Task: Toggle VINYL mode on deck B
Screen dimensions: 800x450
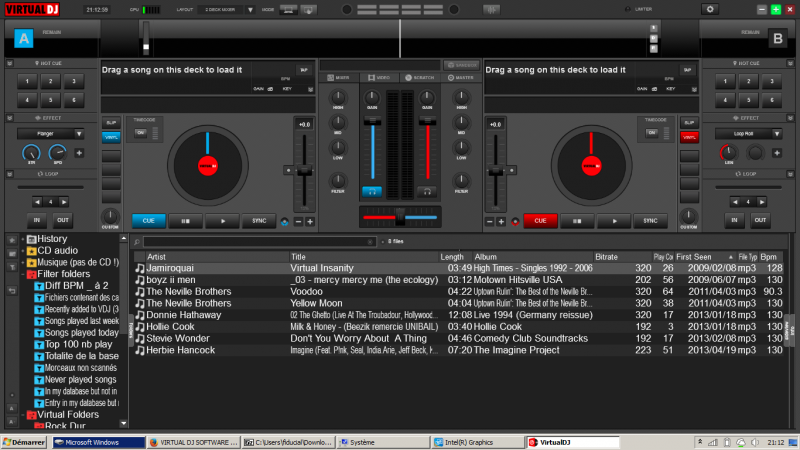Action: point(689,137)
